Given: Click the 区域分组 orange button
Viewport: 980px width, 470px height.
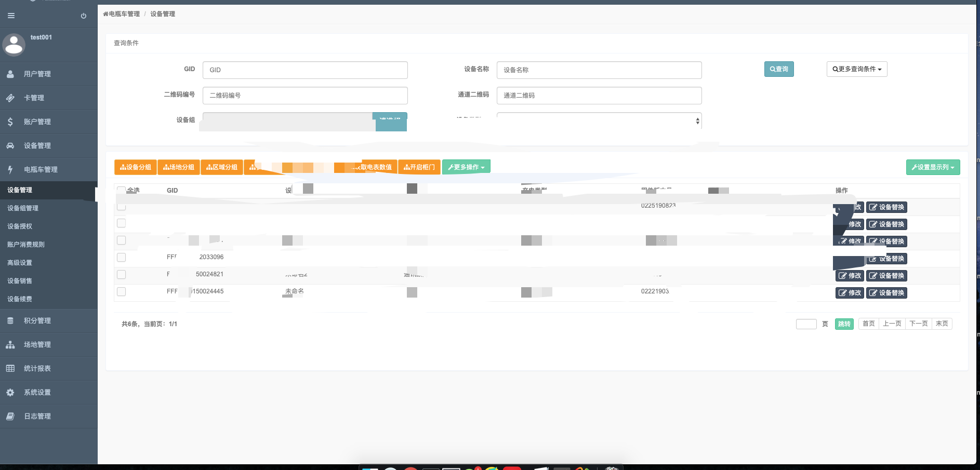Looking at the screenshot, I should click(x=222, y=167).
